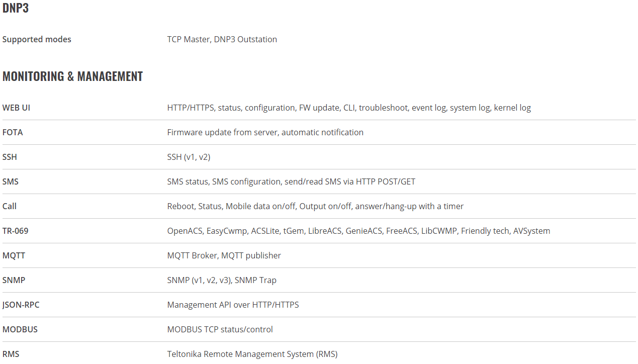The height and width of the screenshot is (364, 638).
Task: Select the WEB UI row label
Action: [x=16, y=108]
